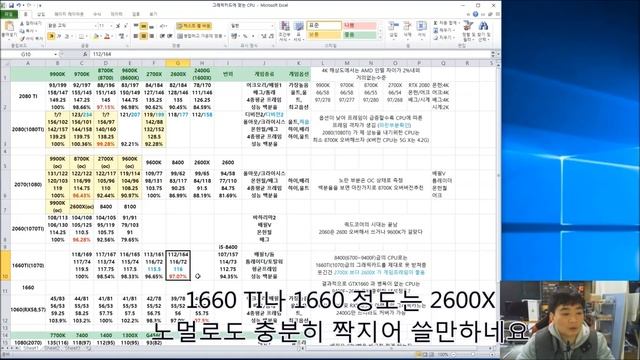This screenshot has width=640, height=360.
Task: Toggle bold formatting off
Action: click(51, 36)
